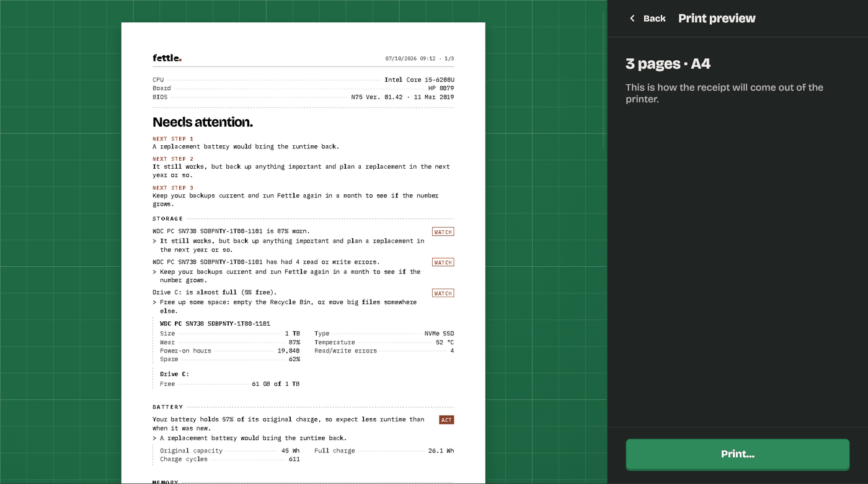Click the BATTERY section header
Image resolution: width=868 pixels, height=484 pixels.
168,407
